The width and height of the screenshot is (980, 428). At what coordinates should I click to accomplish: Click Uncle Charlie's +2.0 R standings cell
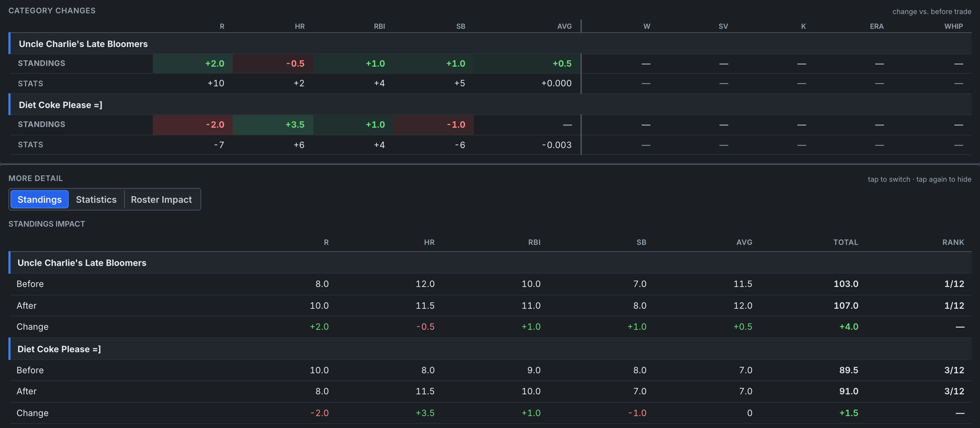pos(192,63)
